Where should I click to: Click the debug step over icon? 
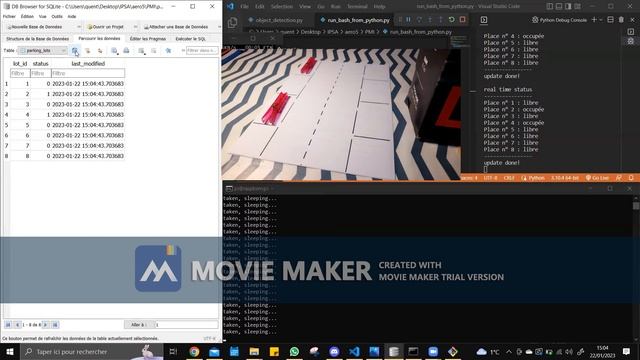point(419,20)
